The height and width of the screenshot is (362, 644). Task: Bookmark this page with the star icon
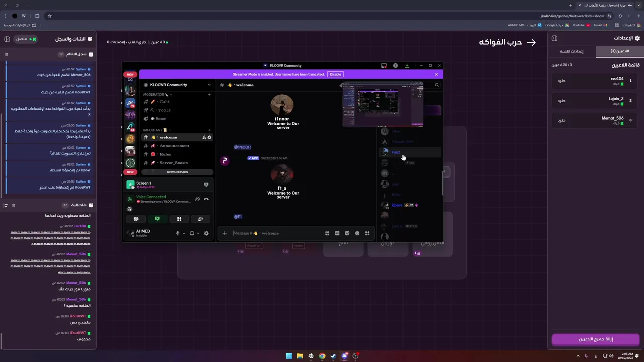point(49,16)
